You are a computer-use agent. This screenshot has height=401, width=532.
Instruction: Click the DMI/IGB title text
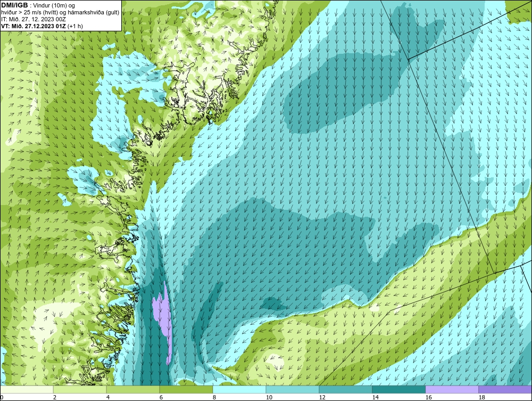[14, 5]
